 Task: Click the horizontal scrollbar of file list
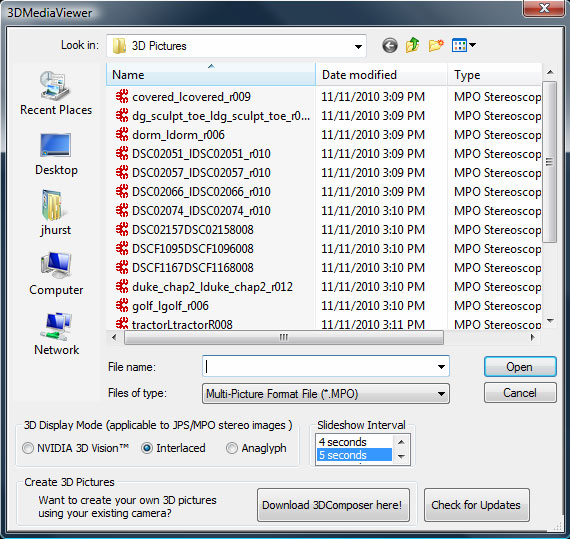(284, 338)
